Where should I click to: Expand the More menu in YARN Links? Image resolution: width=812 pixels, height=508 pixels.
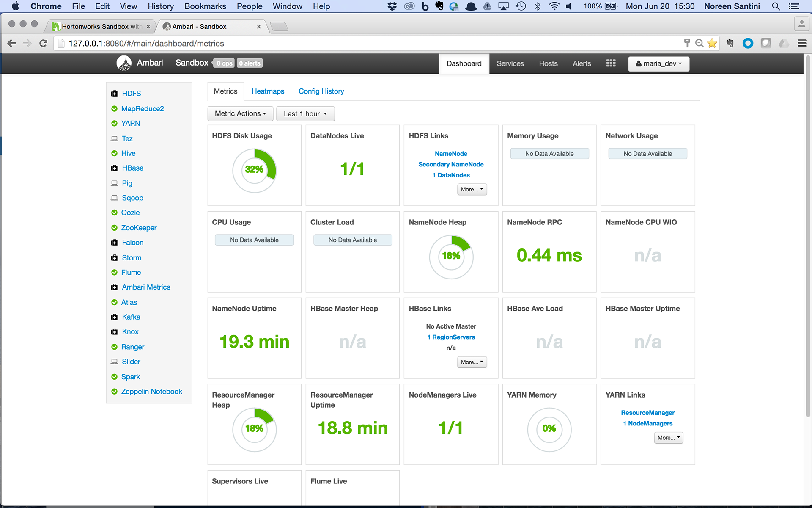point(669,438)
